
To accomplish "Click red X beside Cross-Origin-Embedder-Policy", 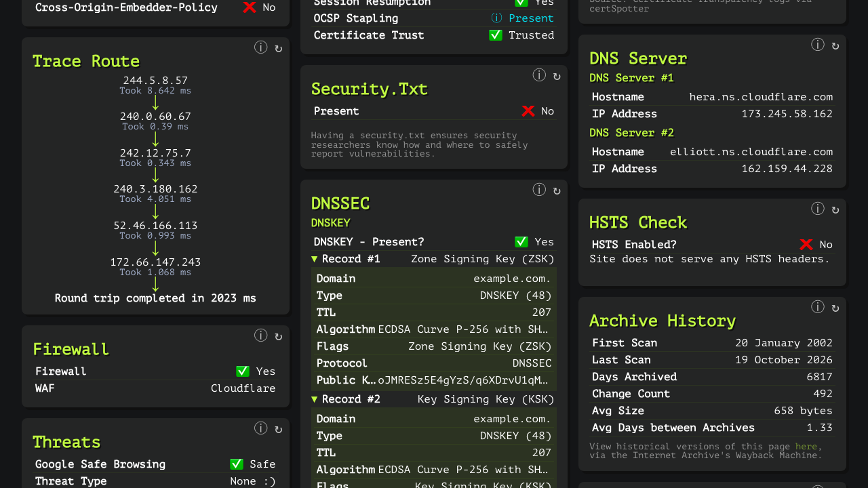I will pyautogui.click(x=250, y=7).
